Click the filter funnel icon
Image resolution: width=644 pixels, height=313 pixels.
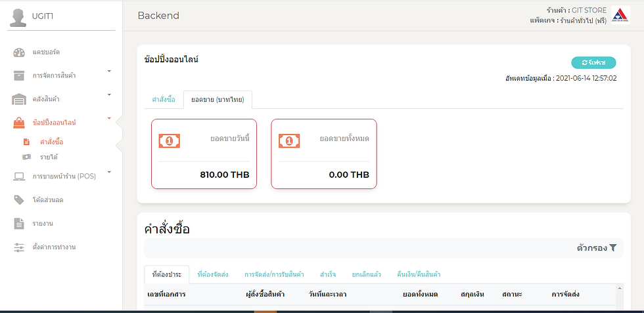pos(612,248)
